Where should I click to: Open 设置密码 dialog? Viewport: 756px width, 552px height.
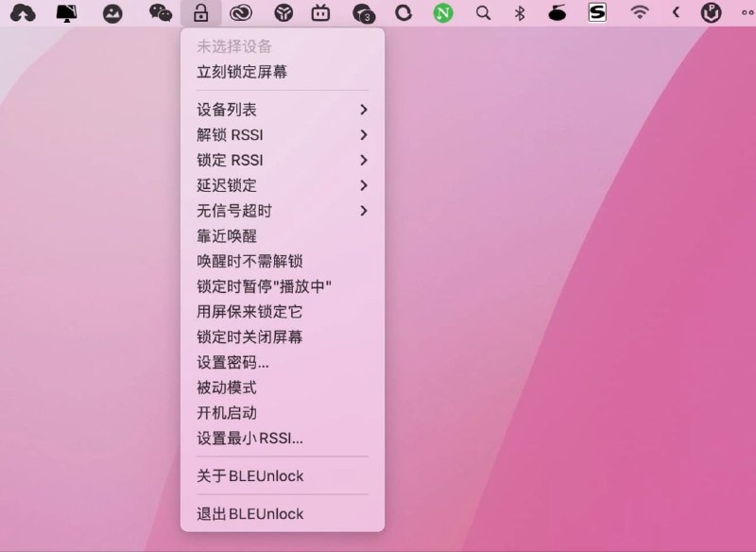238,363
